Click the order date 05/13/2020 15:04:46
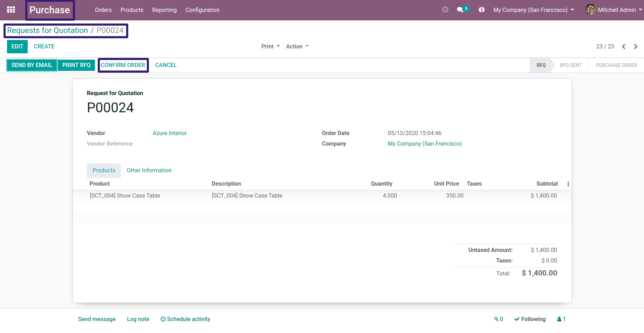The image size is (644, 333). pyautogui.click(x=415, y=133)
